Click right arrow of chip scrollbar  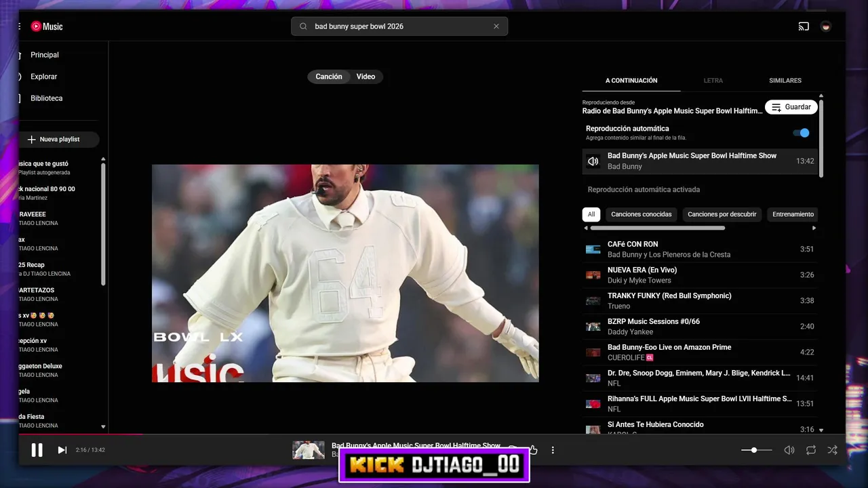tap(814, 228)
